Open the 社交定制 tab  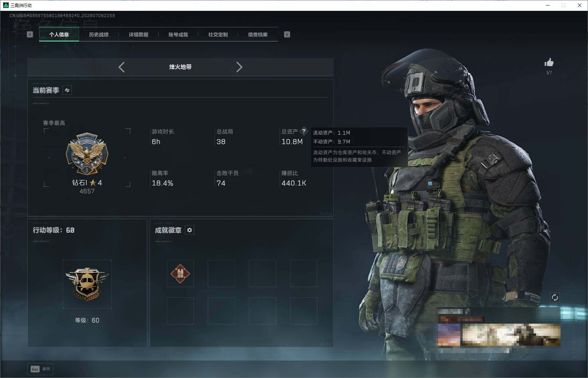coord(218,35)
